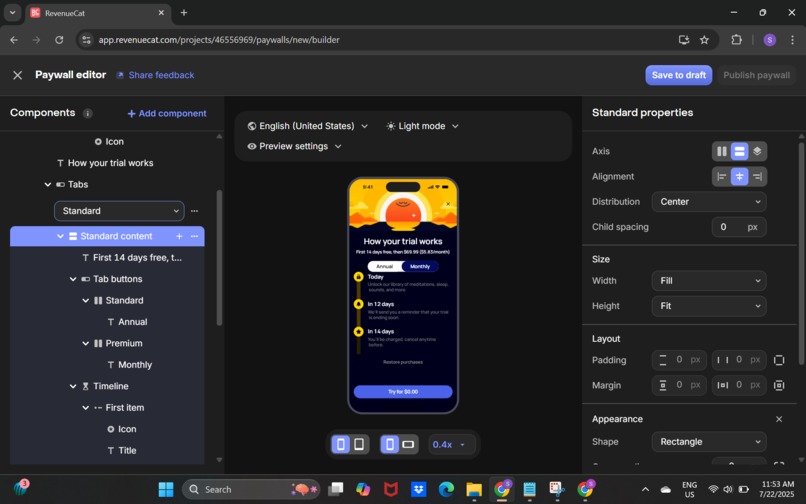
Task: Select the Icon row under First item
Action: pyautogui.click(x=122, y=429)
